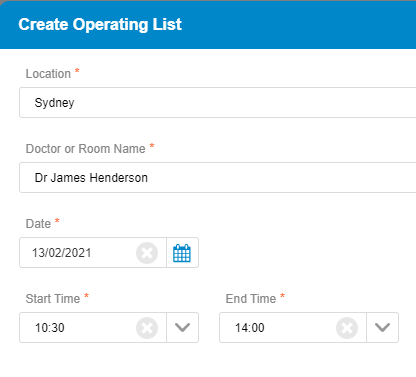Click the Date field label
Viewport: 416px width, 377px height.
coord(38,224)
